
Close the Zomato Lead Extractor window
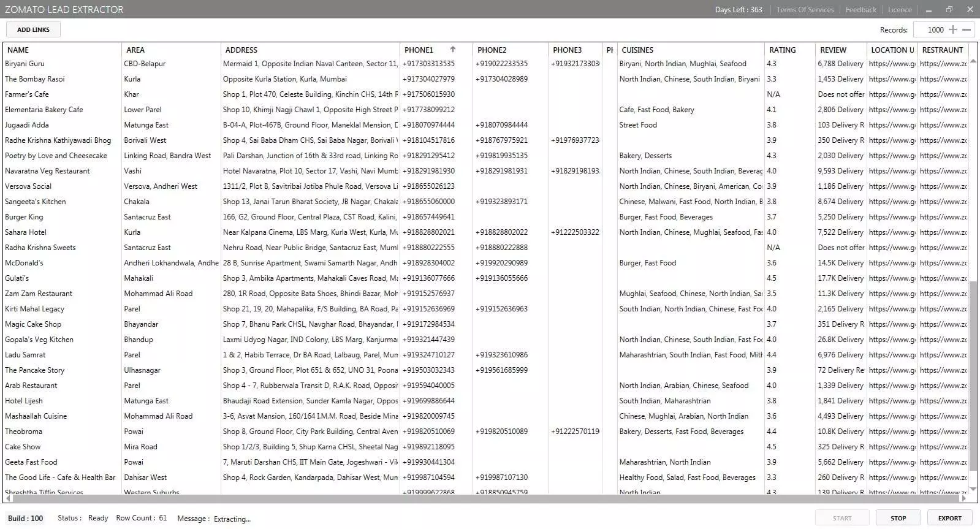tap(970, 9)
